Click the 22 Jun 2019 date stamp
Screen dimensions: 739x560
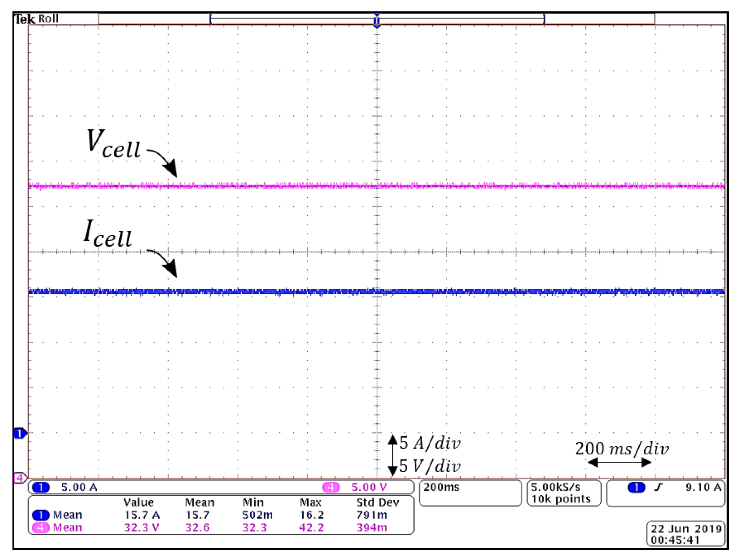[x=686, y=529]
